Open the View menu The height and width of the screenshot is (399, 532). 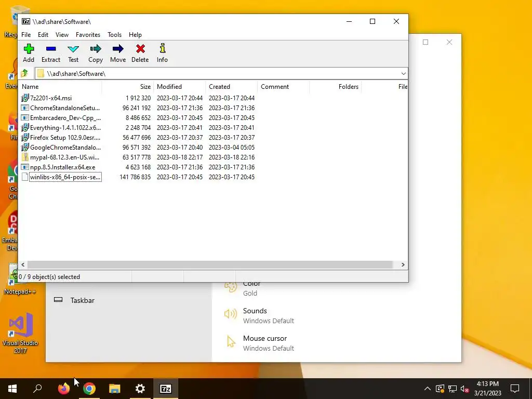coord(62,35)
